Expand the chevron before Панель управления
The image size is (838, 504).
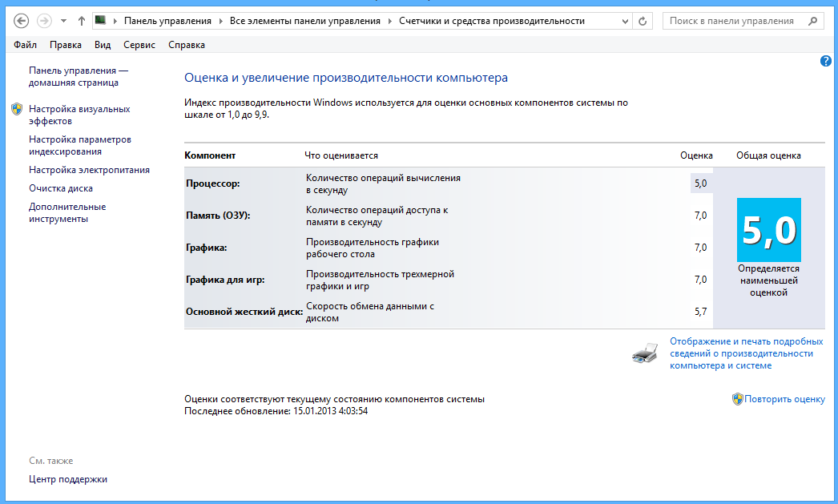click(x=115, y=21)
